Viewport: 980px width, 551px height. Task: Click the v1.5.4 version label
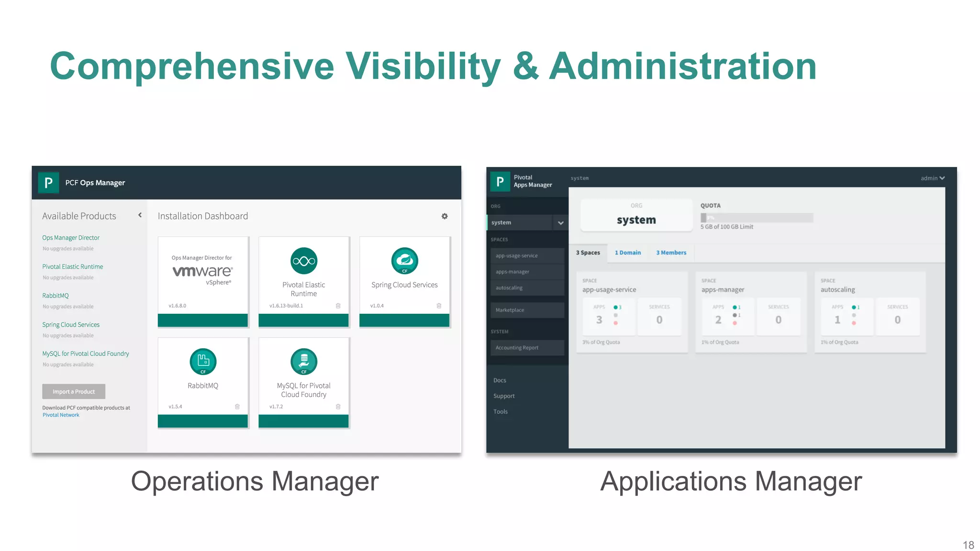(176, 407)
